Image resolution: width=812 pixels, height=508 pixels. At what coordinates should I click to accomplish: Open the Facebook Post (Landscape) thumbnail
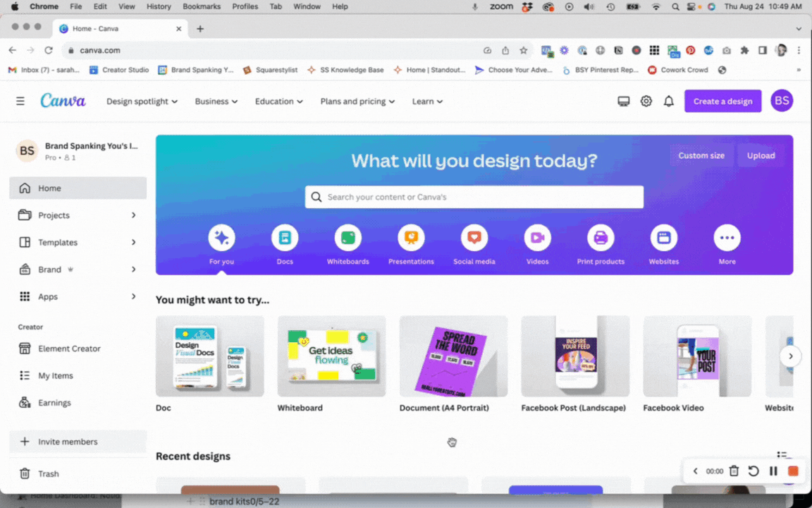575,356
